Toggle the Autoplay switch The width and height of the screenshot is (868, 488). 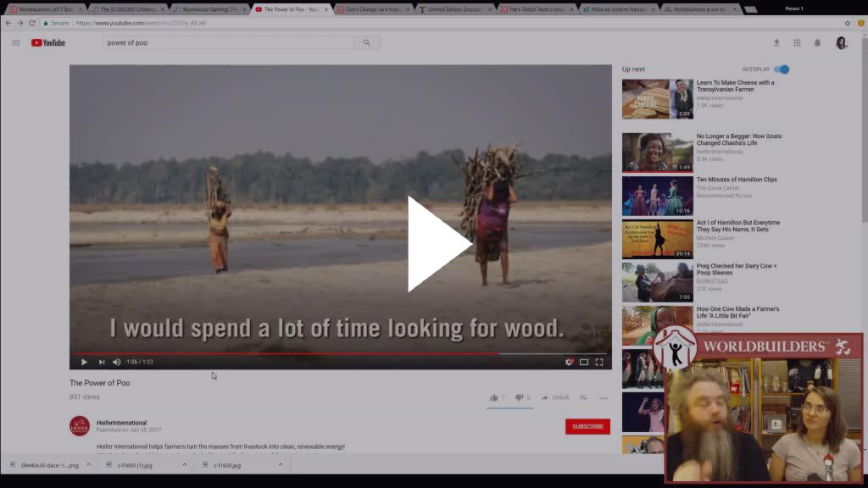click(782, 69)
